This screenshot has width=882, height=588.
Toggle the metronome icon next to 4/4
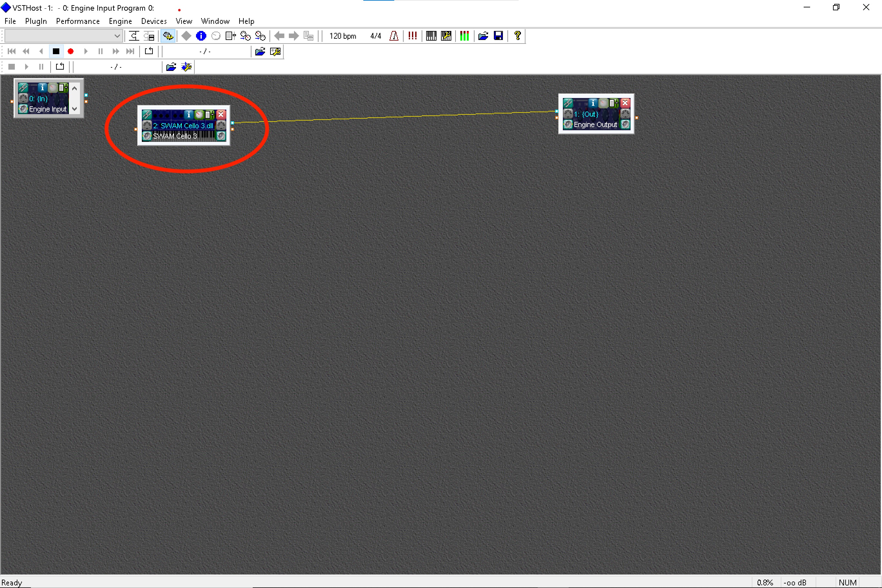(394, 36)
